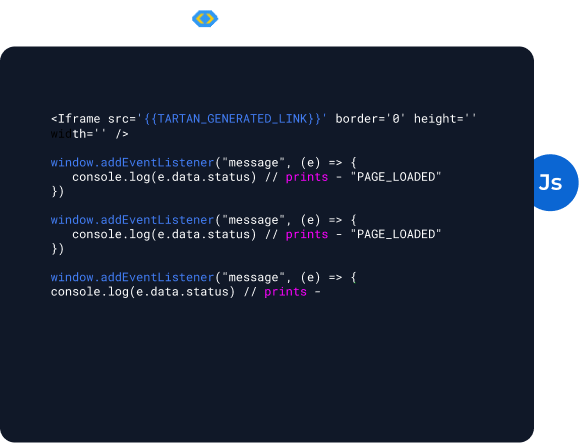Click the second window.addEventListener call
The image size is (579, 443).
(x=132, y=220)
